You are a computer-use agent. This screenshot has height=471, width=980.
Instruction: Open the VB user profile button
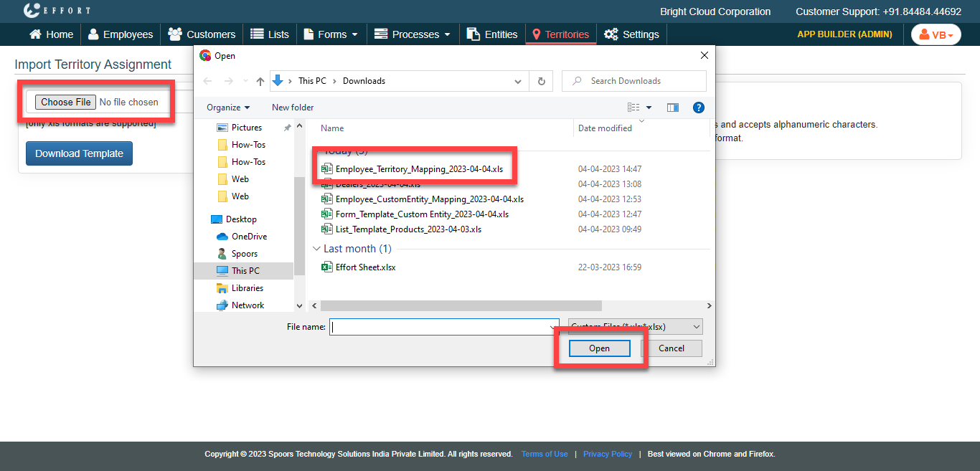(x=936, y=34)
